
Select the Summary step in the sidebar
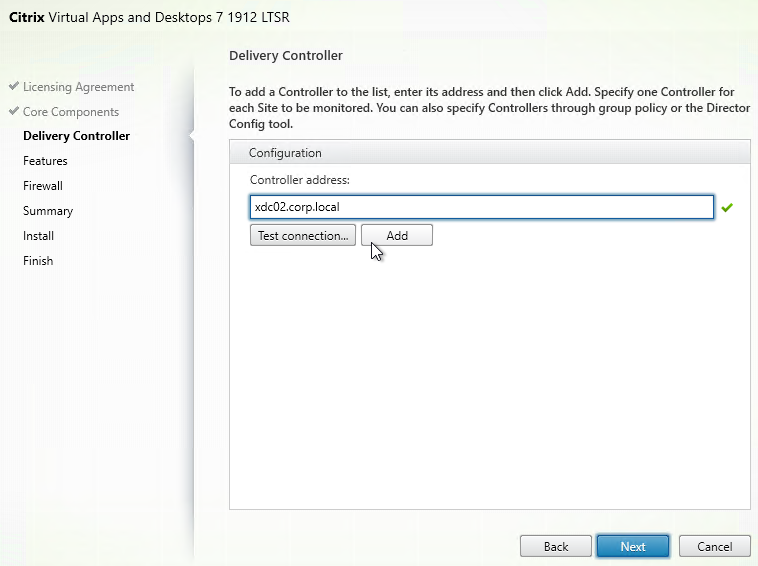[x=48, y=211]
